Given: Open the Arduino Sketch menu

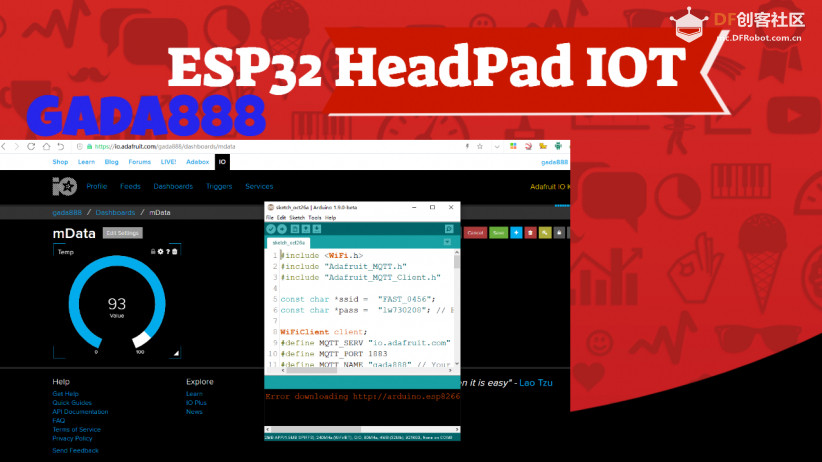Looking at the screenshot, I should (x=297, y=218).
